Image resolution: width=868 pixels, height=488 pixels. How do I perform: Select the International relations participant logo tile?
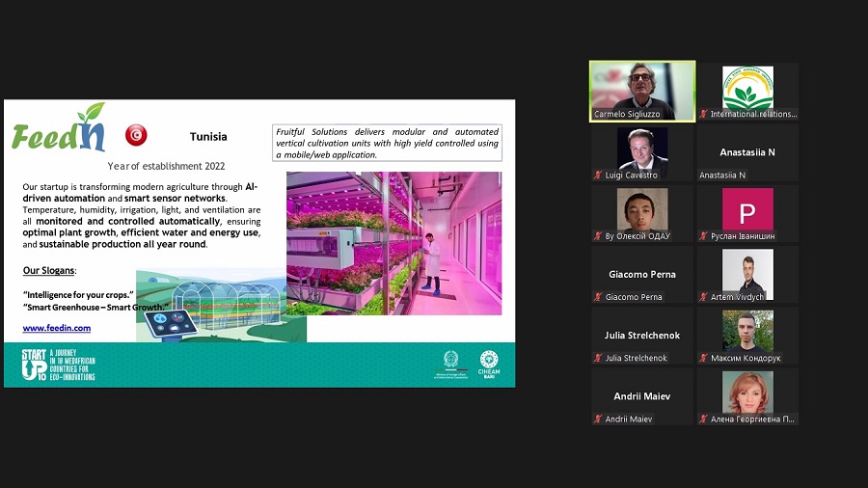click(x=747, y=87)
